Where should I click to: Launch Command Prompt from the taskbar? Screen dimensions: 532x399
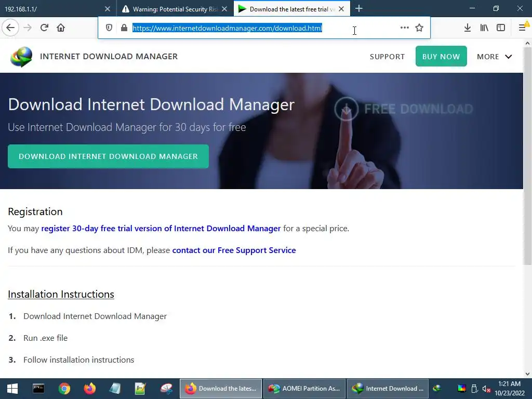tap(38, 389)
